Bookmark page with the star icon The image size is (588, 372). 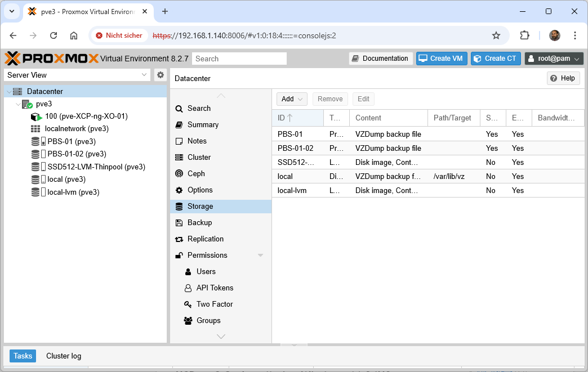(496, 35)
